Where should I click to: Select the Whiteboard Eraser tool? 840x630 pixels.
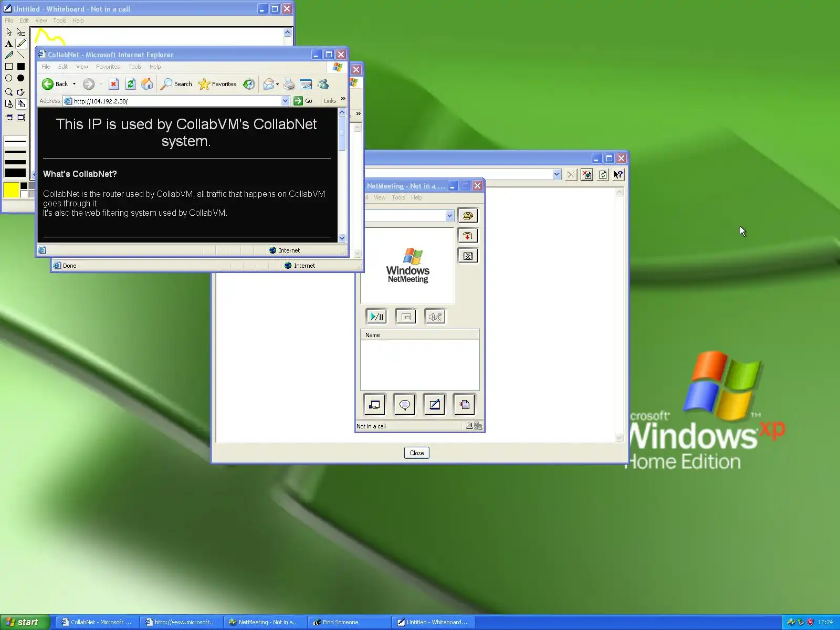(x=21, y=32)
